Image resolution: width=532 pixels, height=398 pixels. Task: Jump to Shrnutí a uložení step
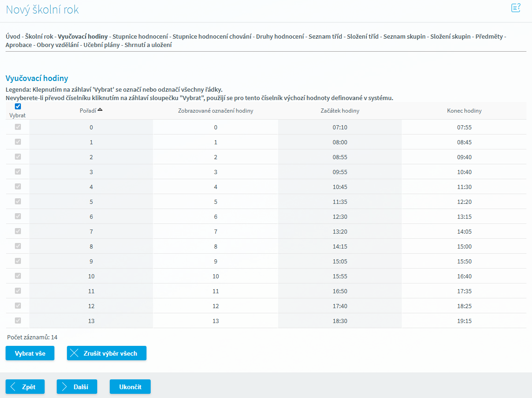pyautogui.click(x=148, y=45)
